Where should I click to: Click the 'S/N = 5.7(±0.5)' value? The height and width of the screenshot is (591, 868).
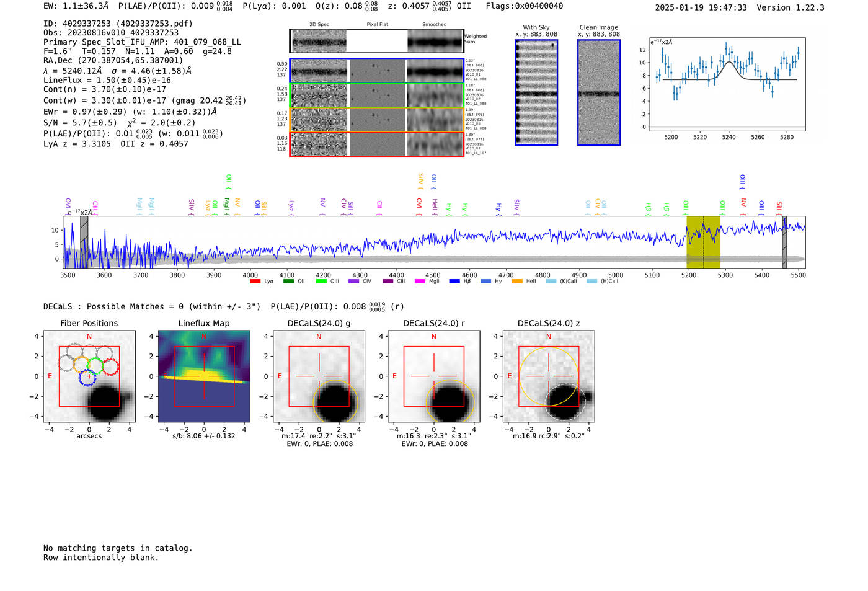(80, 123)
